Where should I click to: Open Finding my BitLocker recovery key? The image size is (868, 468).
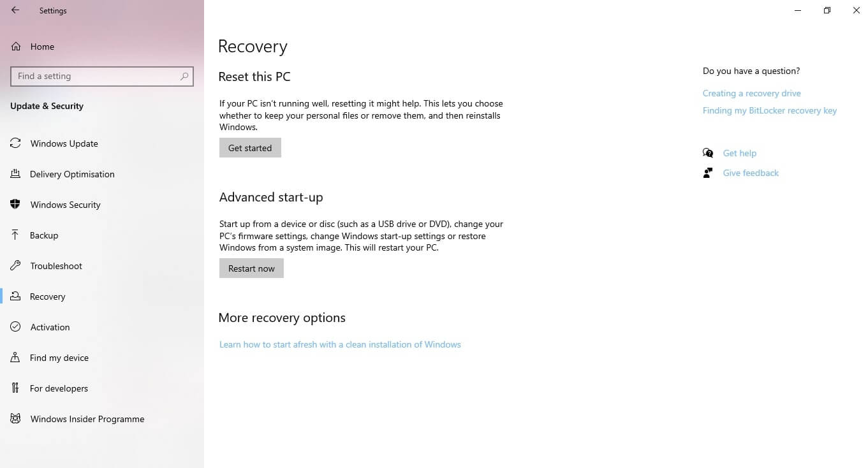point(770,110)
